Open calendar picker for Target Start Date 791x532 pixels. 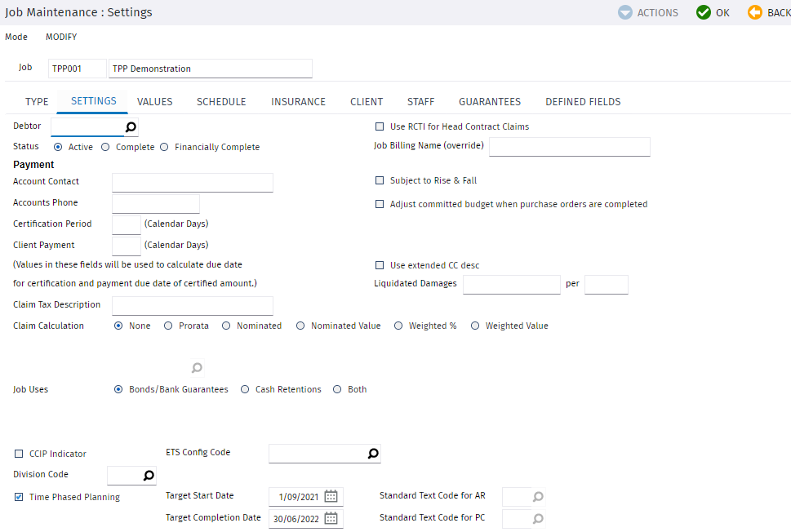[x=331, y=496]
